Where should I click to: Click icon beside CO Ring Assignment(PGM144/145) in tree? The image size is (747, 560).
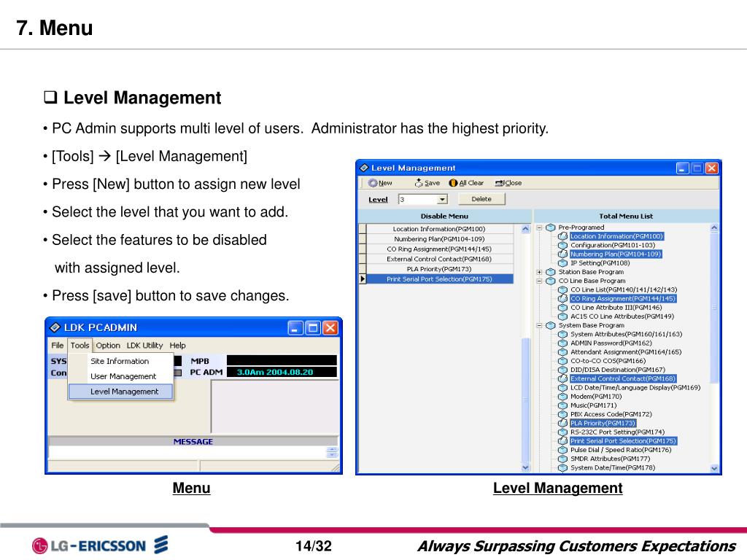point(562,298)
